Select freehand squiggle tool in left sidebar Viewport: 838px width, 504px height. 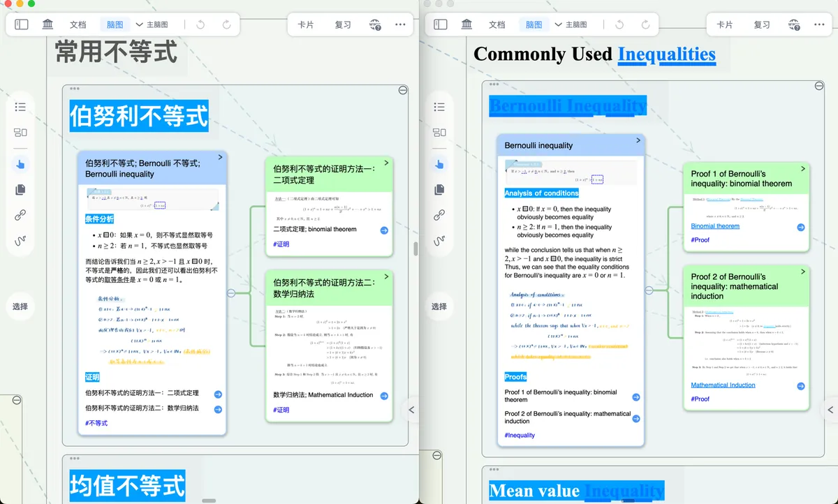[x=20, y=241]
